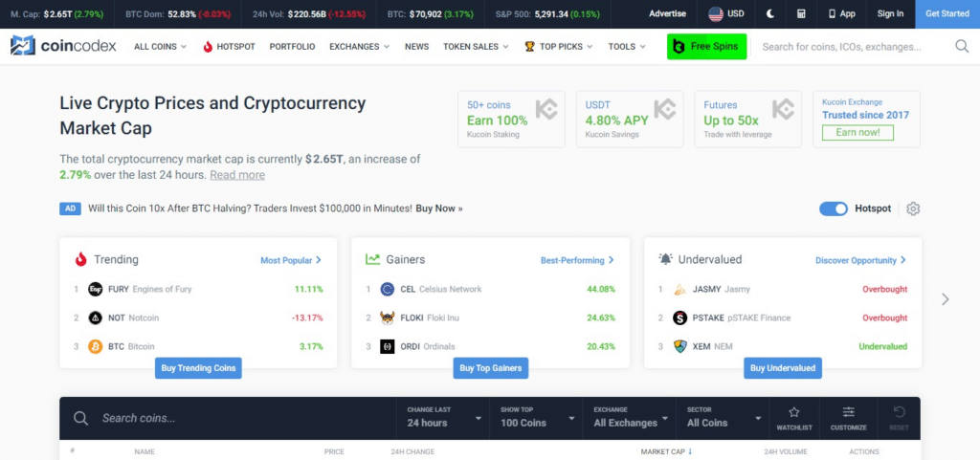Click Buy Top Gainers button

pos(491,368)
